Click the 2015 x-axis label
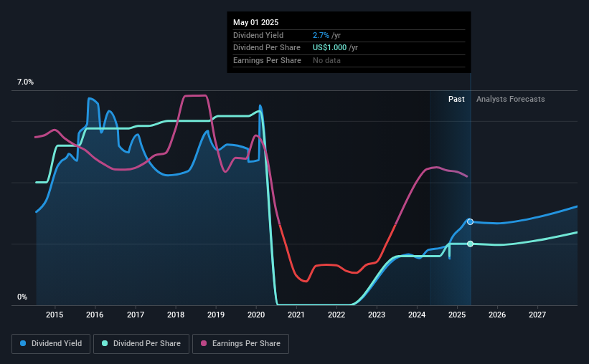 [x=55, y=315]
